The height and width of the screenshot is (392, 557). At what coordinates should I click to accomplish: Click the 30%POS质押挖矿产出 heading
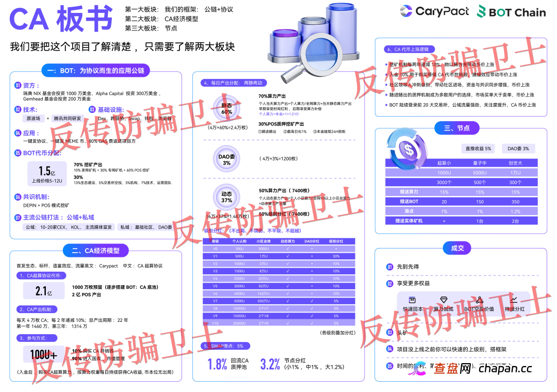(x=281, y=124)
